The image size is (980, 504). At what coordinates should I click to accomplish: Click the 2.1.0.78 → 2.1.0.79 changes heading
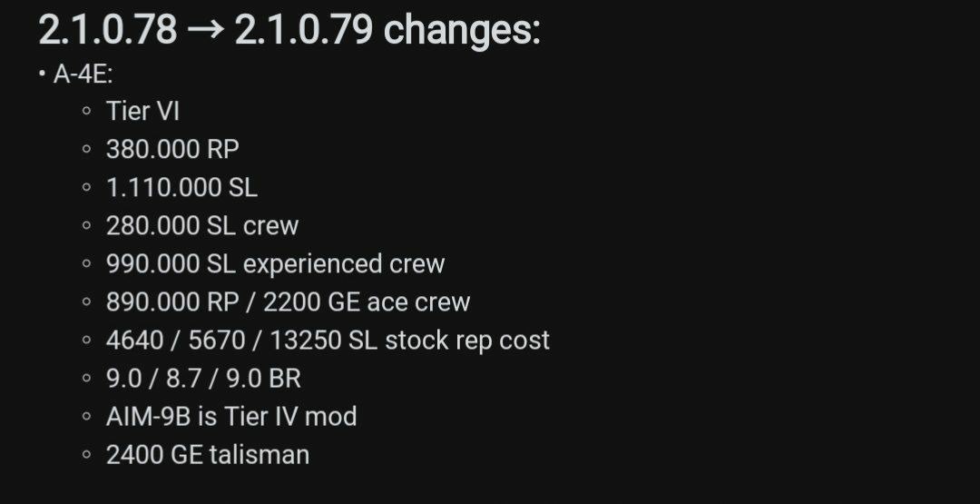click(289, 30)
